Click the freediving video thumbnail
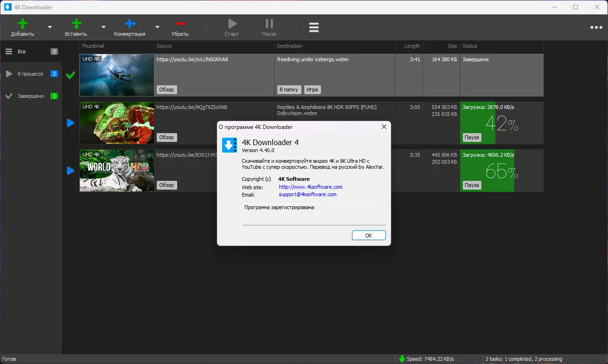Screen dimensions: 608x364 click(x=116, y=75)
